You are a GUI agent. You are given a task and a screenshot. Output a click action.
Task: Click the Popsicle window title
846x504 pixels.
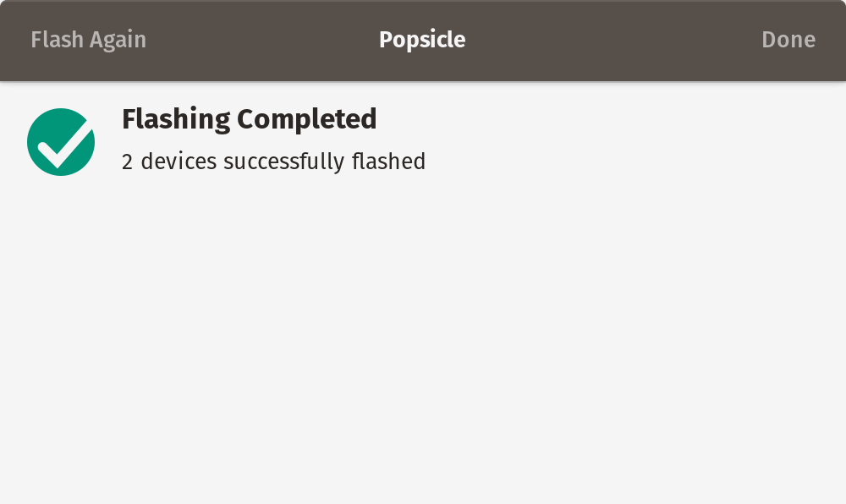(422, 40)
